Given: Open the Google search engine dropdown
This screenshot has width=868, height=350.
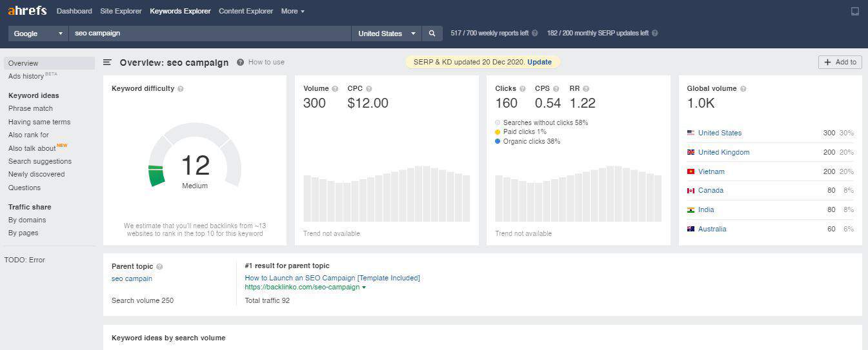Looking at the screenshot, I should [38, 34].
